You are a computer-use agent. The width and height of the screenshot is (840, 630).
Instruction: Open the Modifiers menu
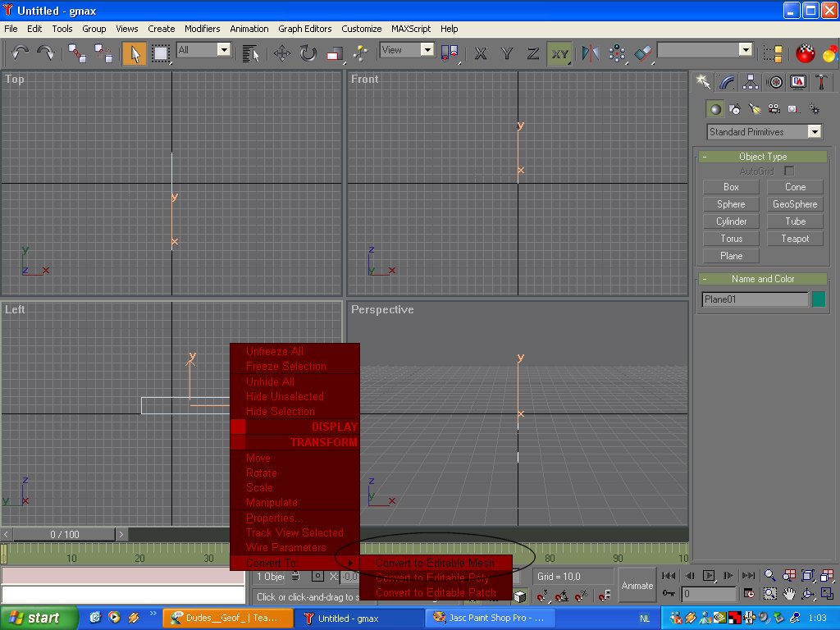point(202,29)
